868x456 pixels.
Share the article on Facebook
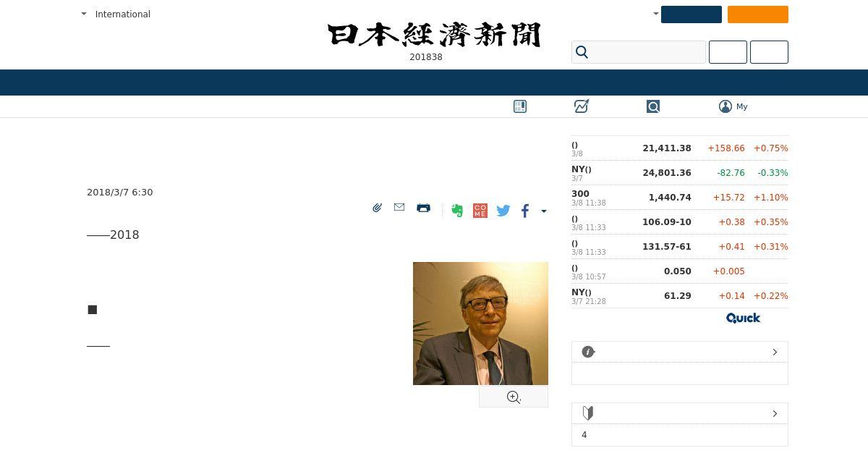coord(525,211)
